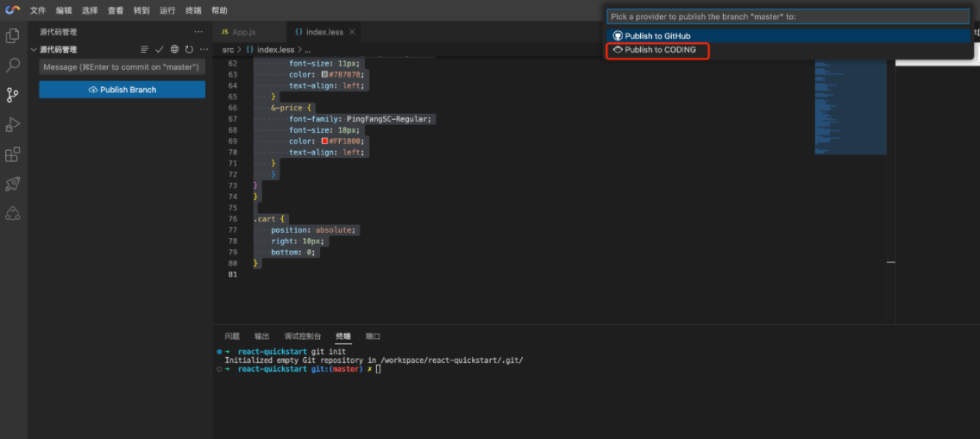This screenshot has width=980, height=439.
Task: Open the Run and Debug view
Action: 13,125
